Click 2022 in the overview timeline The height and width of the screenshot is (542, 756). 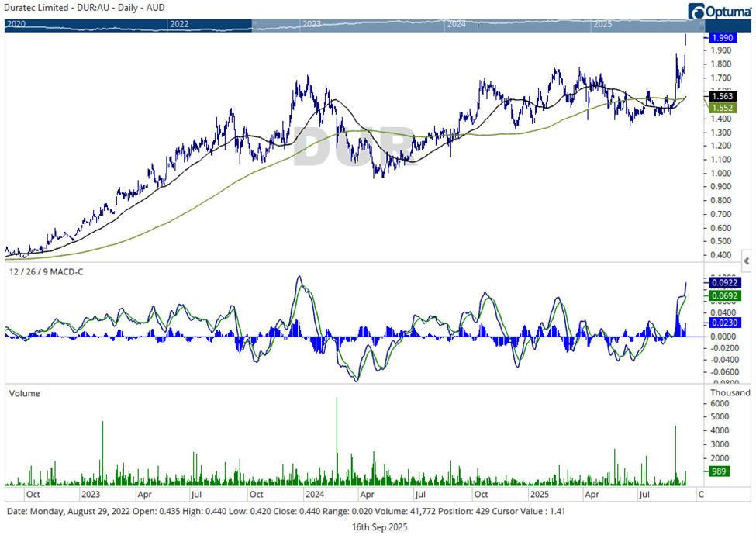[179, 25]
